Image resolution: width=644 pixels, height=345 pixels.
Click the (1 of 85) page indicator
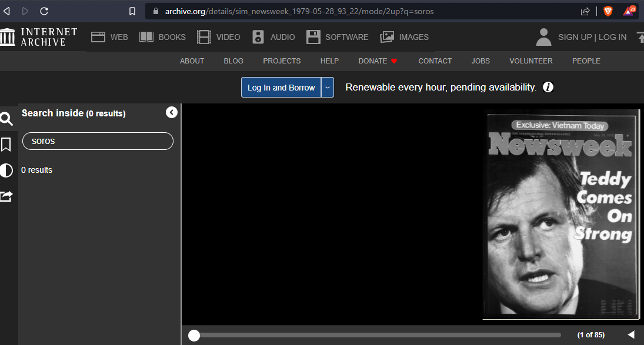pos(591,335)
